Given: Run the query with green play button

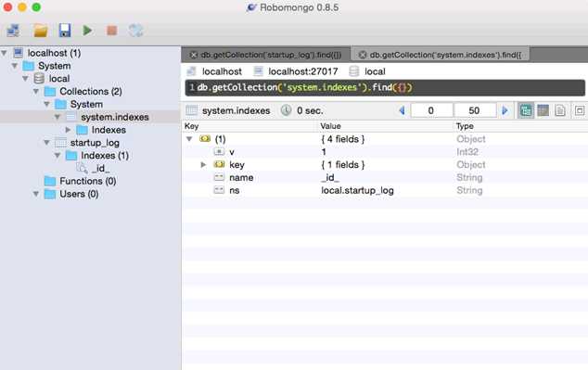Looking at the screenshot, I should point(87,31).
